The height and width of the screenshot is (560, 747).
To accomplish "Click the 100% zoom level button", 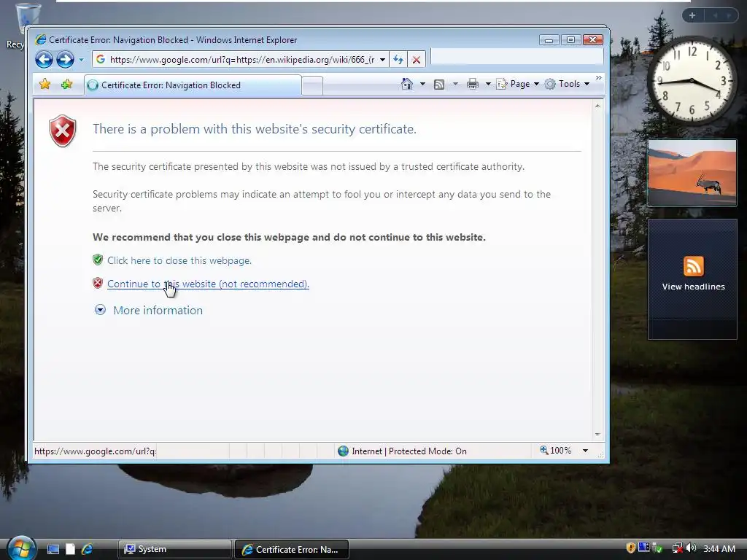I will tap(555, 451).
